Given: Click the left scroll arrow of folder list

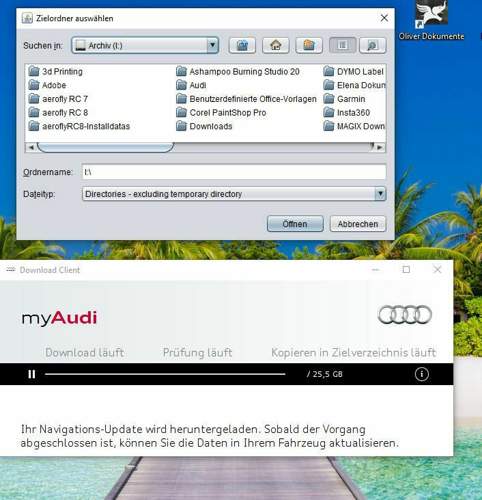Looking at the screenshot, I should pos(31,147).
